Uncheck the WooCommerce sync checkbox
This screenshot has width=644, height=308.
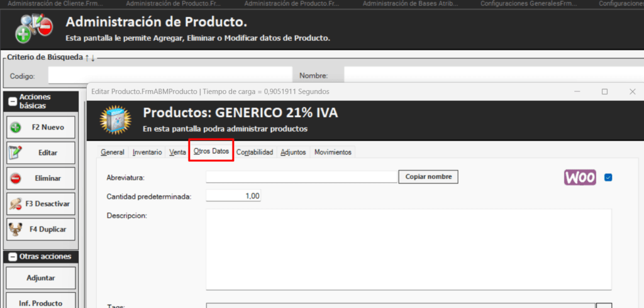click(x=608, y=178)
